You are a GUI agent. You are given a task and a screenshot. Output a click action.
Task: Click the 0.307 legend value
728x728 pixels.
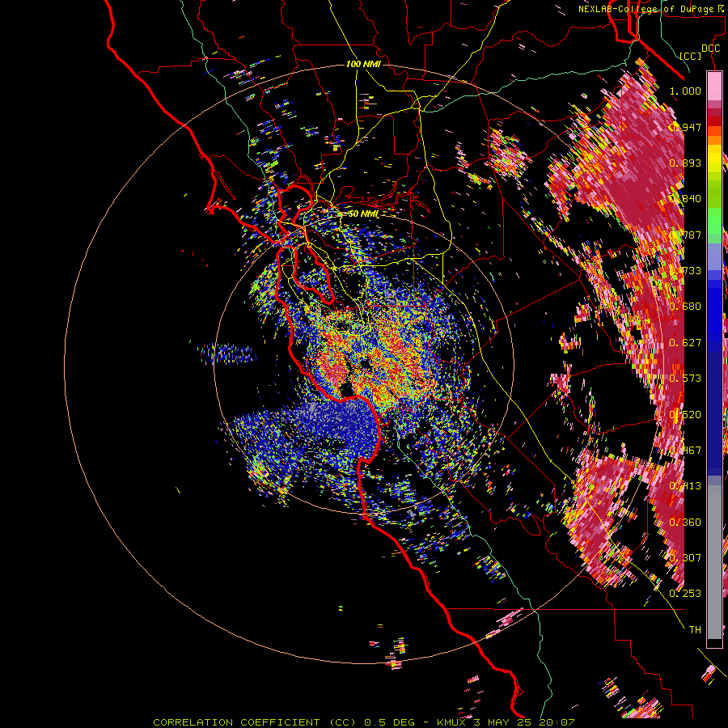tap(685, 557)
